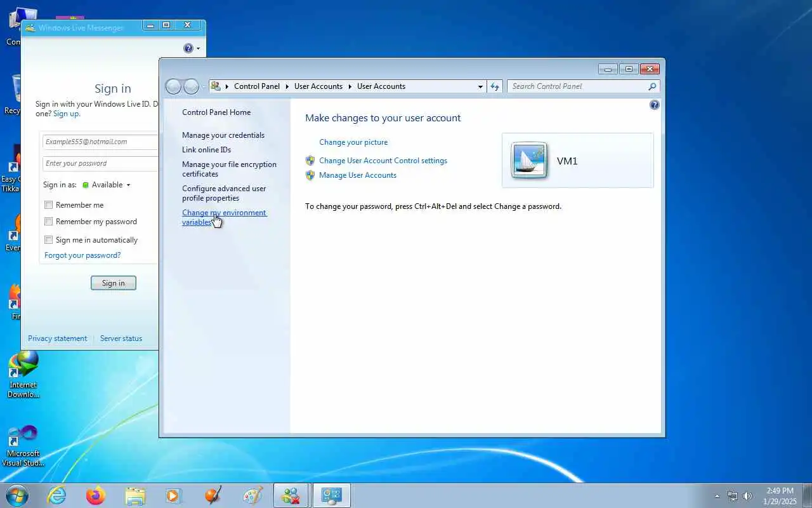This screenshot has width=812, height=508.
Task: Click the first User Accounts breadcrumb
Action: point(318,86)
